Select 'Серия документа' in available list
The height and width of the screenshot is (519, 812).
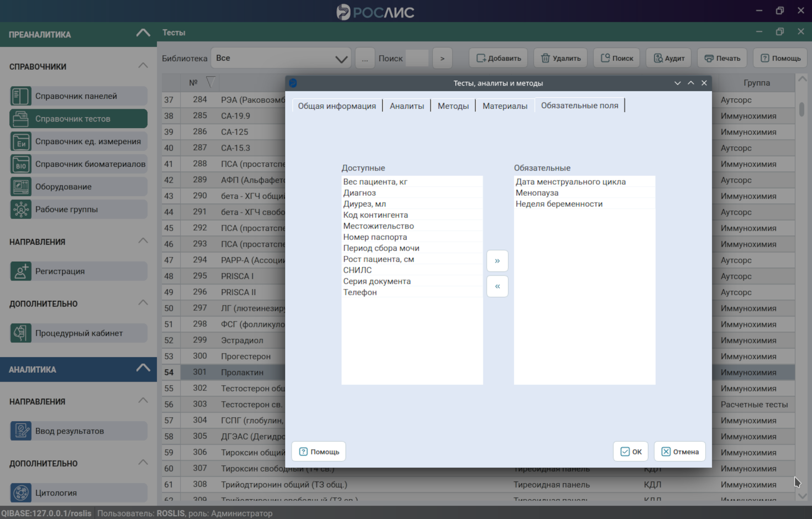click(x=412, y=281)
